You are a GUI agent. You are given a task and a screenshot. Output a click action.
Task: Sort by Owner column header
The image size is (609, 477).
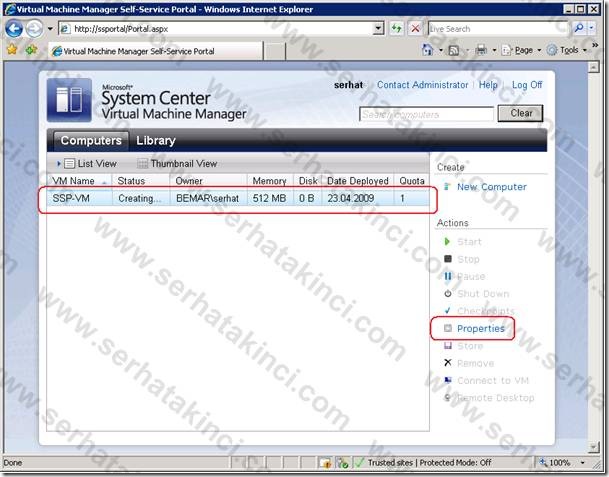[x=208, y=181]
